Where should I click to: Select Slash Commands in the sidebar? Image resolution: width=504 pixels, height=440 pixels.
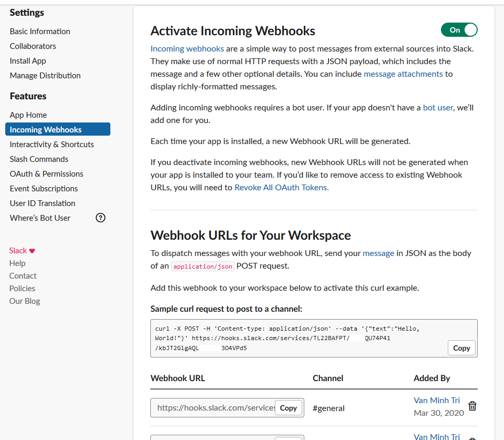point(39,159)
